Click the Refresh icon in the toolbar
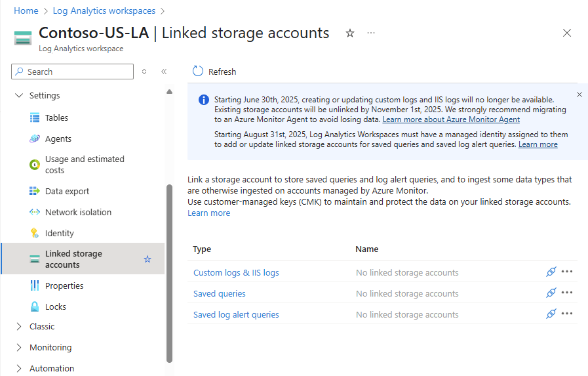Screen dimensions: 588x376 [198, 72]
